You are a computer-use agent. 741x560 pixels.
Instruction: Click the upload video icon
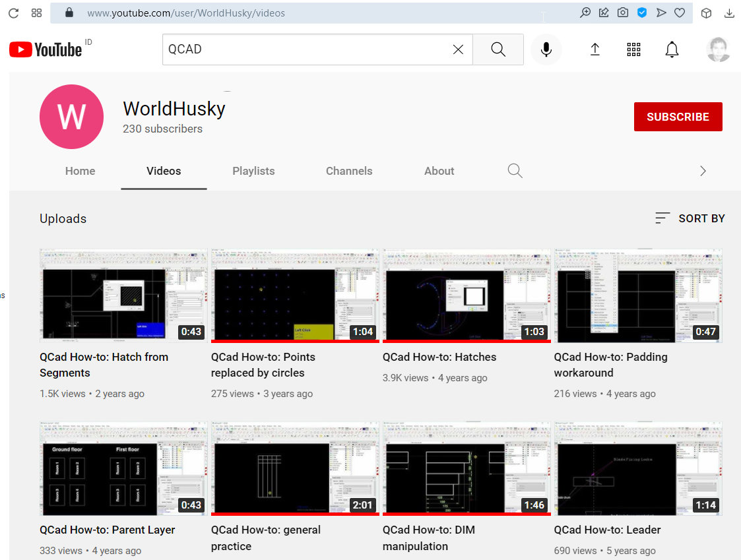click(595, 49)
